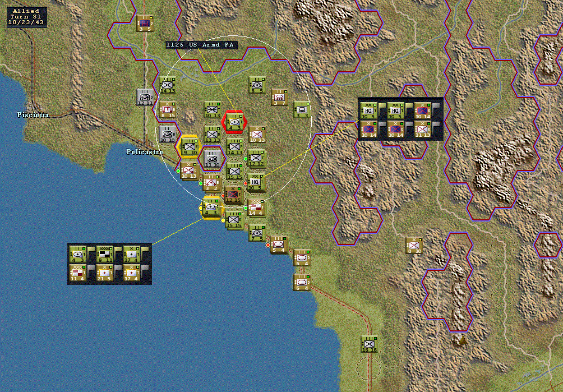The width and height of the screenshot is (563, 392).
Task: Select the infantry unit 12-12
Action: [256, 158]
